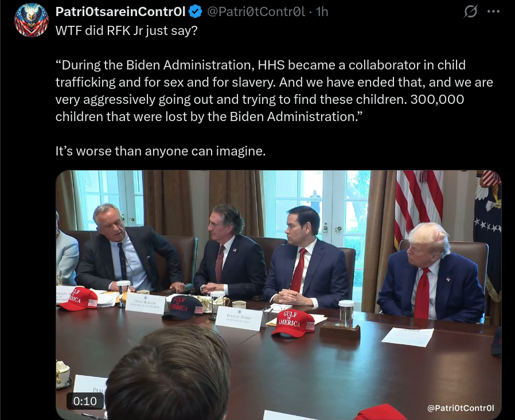This screenshot has height=420, width=515.
Task: Open the Grok explain-post icon
Action: [470, 12]
